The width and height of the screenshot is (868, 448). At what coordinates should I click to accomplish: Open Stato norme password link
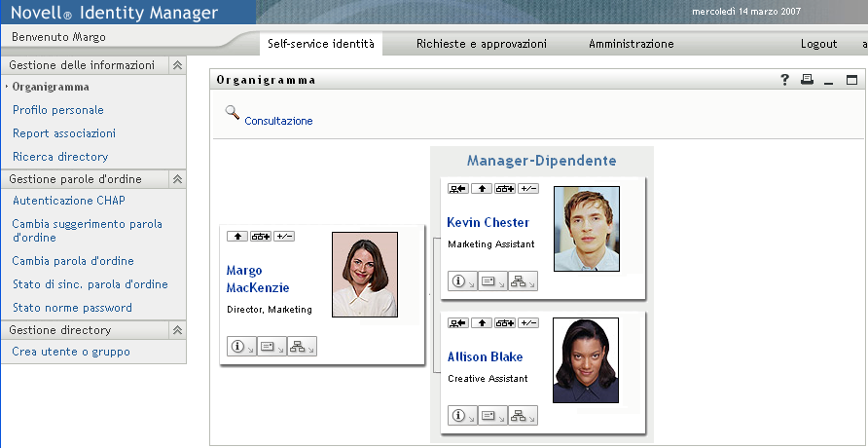72,308
